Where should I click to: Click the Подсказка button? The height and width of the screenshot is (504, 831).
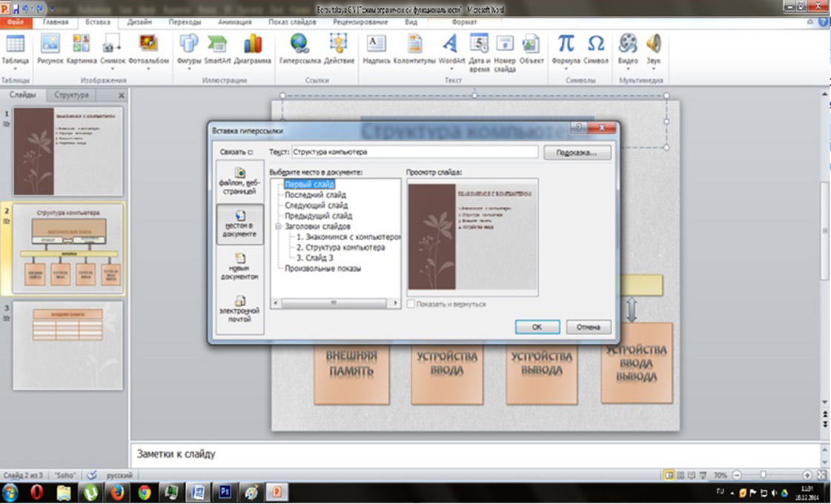click(577, 152)
